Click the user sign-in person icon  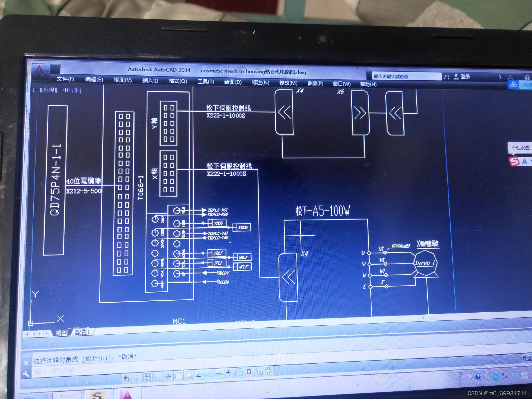click(x=456, y=77)
